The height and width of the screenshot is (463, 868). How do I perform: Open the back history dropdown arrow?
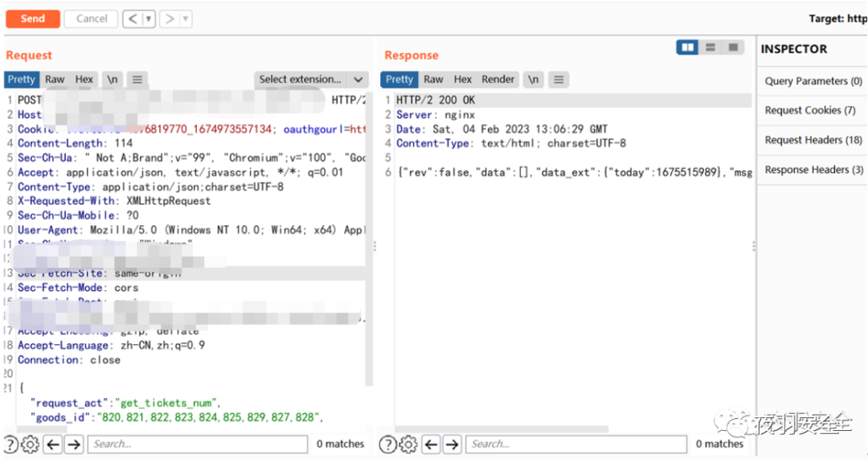pos(148,18)
